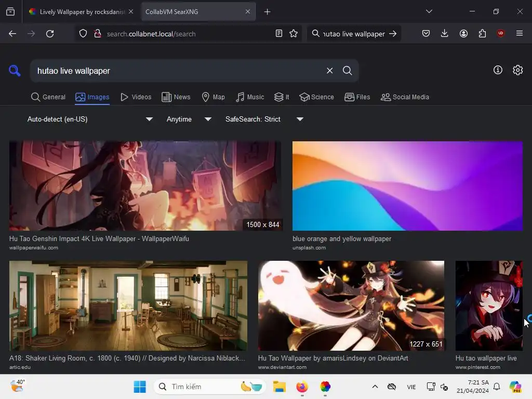Viewport: 532px width, 399px height.
Task: Open the Shaker Living Room thumbnail
Action: 128,305
